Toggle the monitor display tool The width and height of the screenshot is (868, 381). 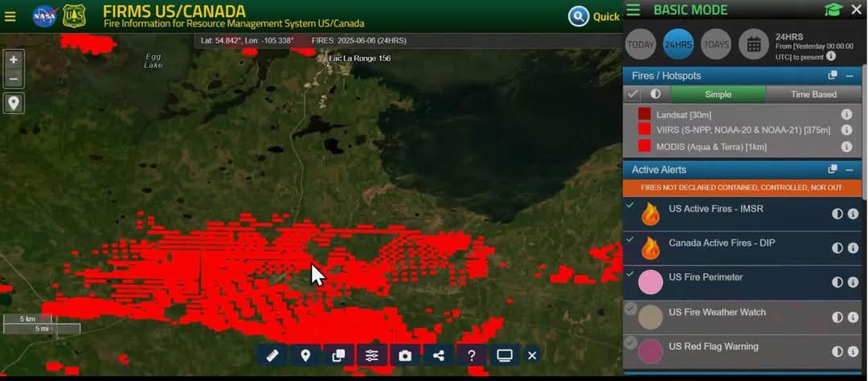[504, 355]
